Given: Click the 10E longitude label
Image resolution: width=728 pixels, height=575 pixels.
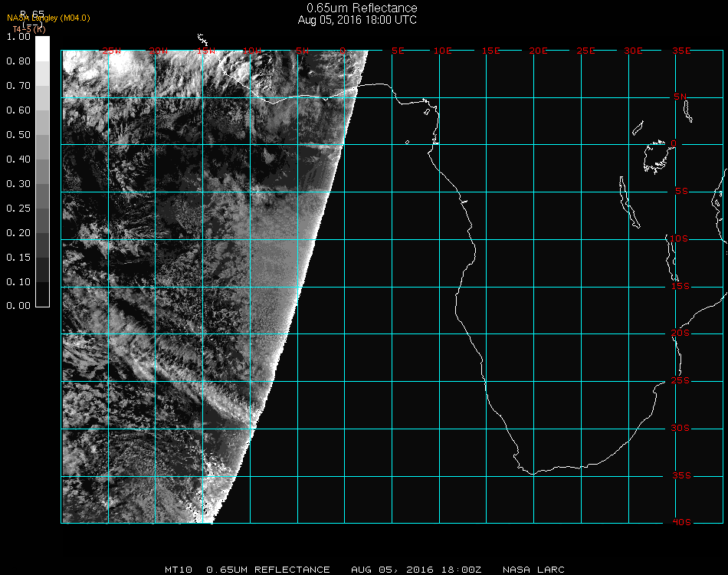Looking at the screenshot, I should [442, 51].
